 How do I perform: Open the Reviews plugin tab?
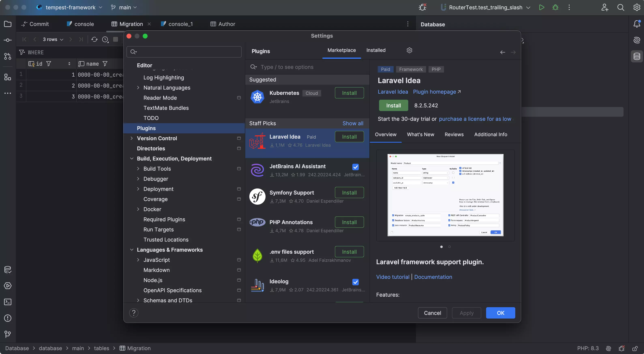click(x=454, y=134)
